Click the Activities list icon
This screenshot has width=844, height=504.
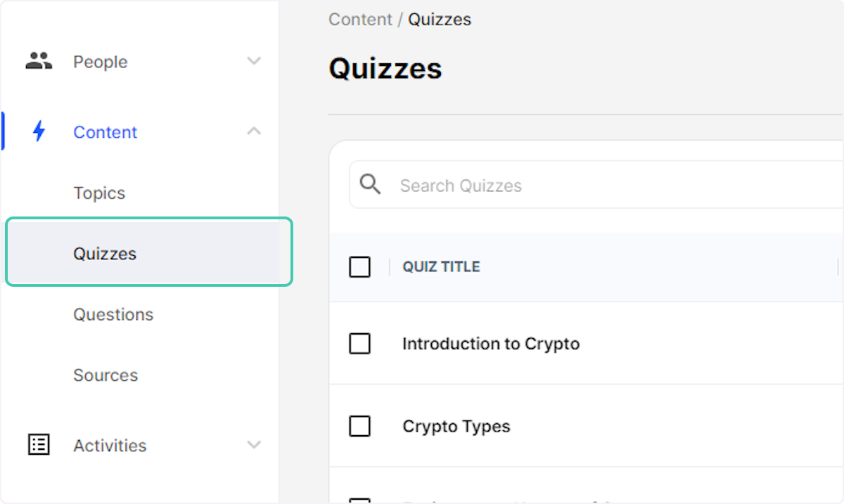38,444
